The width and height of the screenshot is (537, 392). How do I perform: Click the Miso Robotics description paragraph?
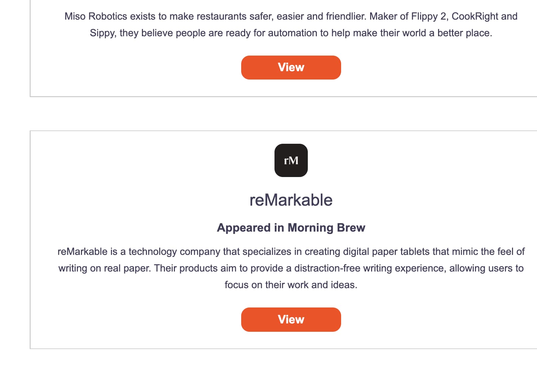291,24
